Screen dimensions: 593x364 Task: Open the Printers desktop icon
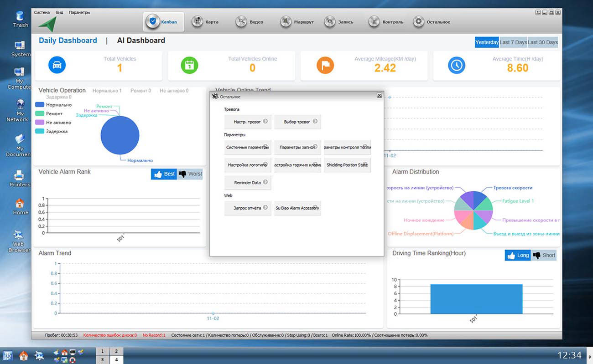[19, 175]
